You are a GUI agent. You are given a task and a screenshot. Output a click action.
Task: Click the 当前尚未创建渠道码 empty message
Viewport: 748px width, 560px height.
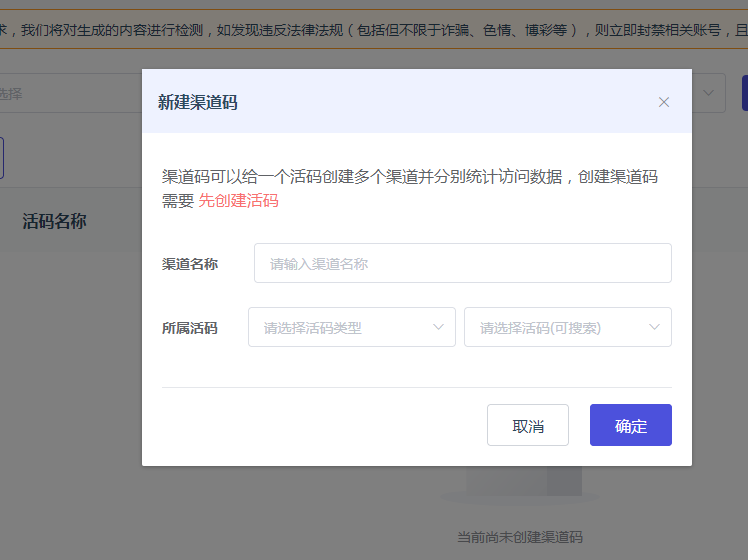coord(520,537)
